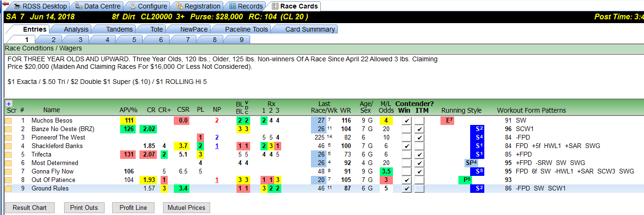This screenshot has height=215, width=644.
Task: Uncheck ITM contender for Pioneerof The West
Action: click(x=419, y=138)
